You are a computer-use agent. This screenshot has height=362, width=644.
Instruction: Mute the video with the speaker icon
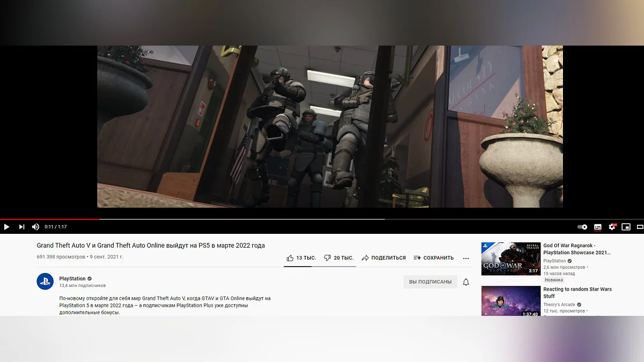coord(35,227)
